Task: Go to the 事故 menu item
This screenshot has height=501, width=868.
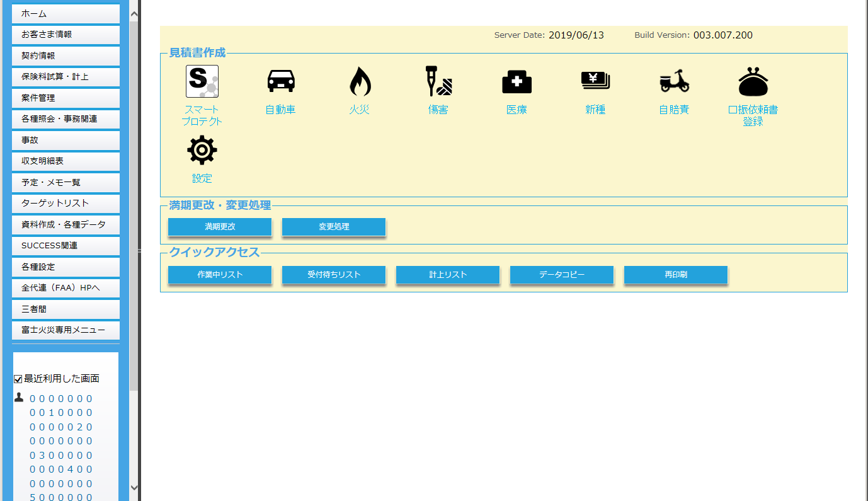Action: (x=66, y=140)
